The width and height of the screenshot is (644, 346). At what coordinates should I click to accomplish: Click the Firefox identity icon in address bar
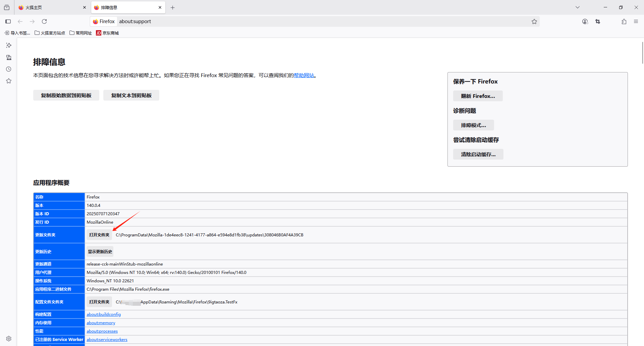click(104, 21)
